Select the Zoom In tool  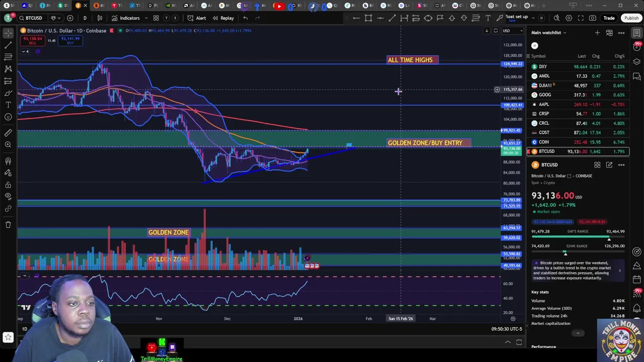[8, 145]
